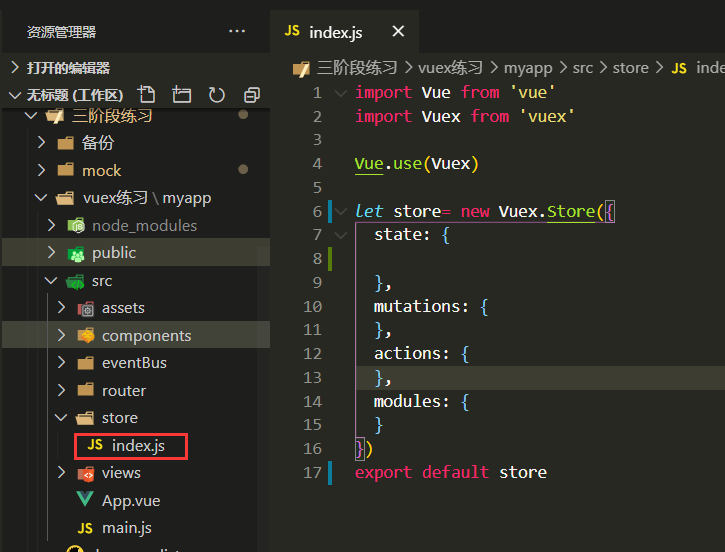Select the index.js editor tab
Viewport: 725px width, 552px height.
click(x=344, y=32)
